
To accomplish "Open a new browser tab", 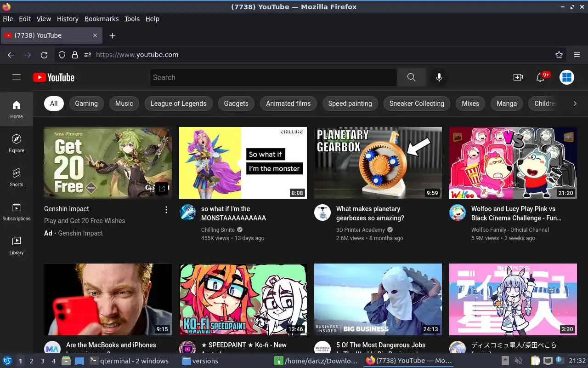I will click(x=112, y=35).
